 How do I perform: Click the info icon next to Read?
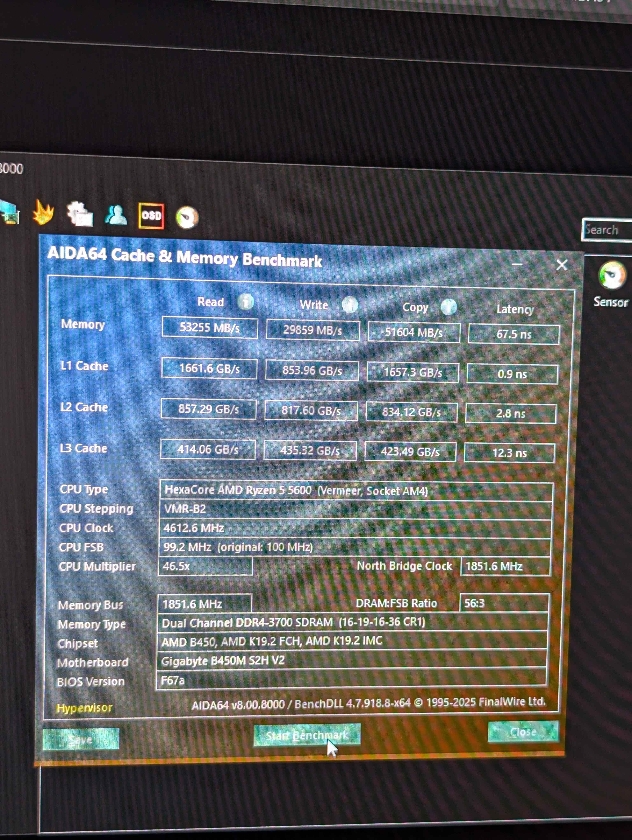[x=245, y=302]
